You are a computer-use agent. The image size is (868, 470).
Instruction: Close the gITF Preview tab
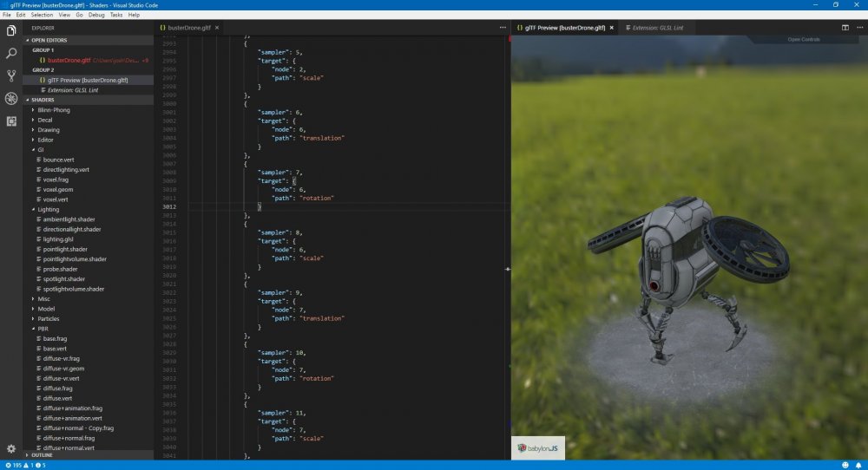point(612,28)
